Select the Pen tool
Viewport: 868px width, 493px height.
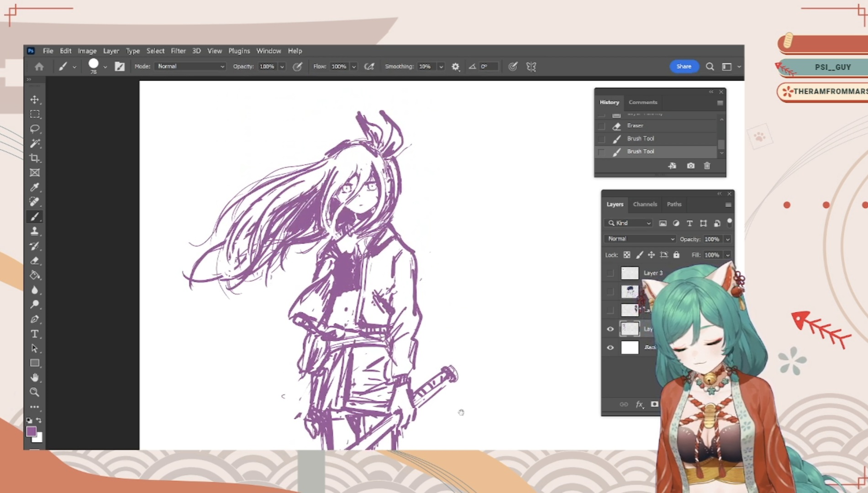coord(35,319)
